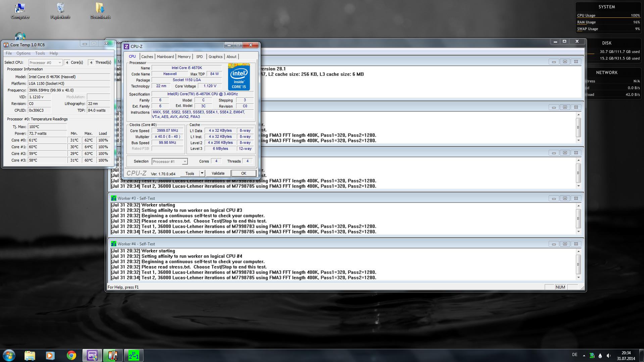Switch to CPU-Z via its taskbar button

92,355
